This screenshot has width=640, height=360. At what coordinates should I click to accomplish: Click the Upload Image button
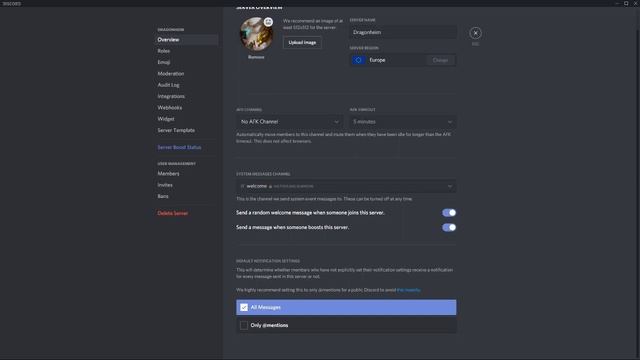[302, 42]
